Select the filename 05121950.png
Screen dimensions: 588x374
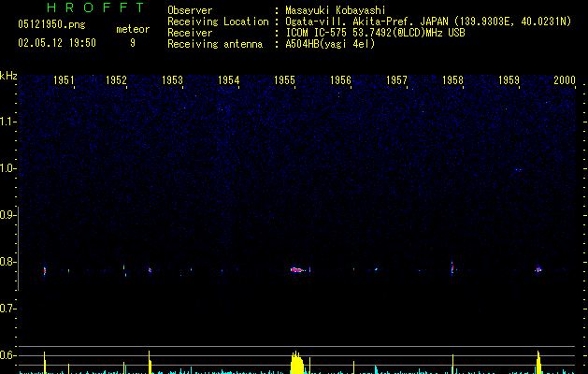[x=51, y=25]
